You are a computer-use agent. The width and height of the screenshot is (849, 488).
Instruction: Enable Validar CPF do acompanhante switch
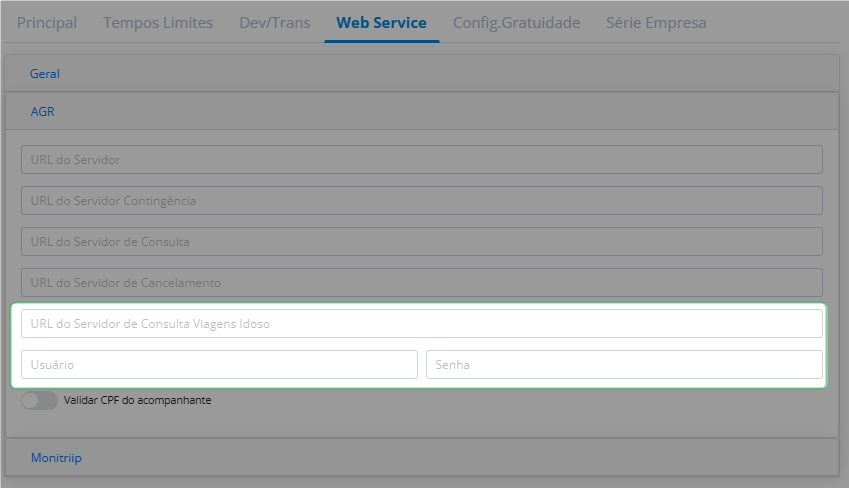[x=39, y=400]
